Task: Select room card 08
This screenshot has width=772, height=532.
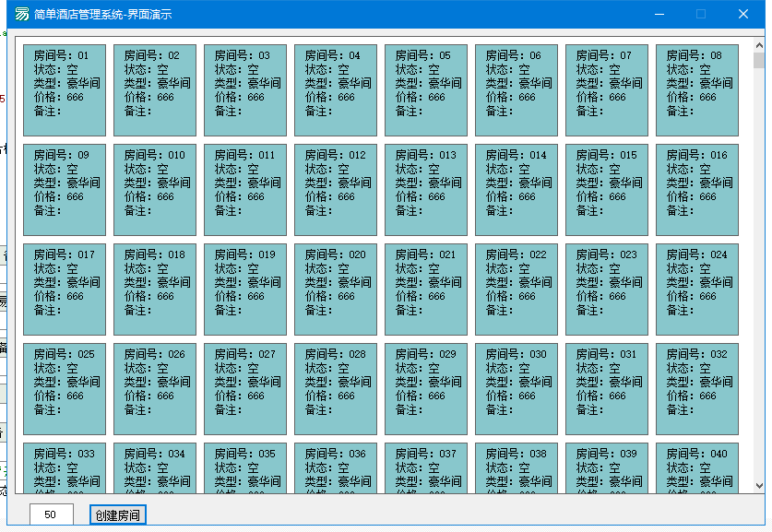Action: tap(697, 90)
